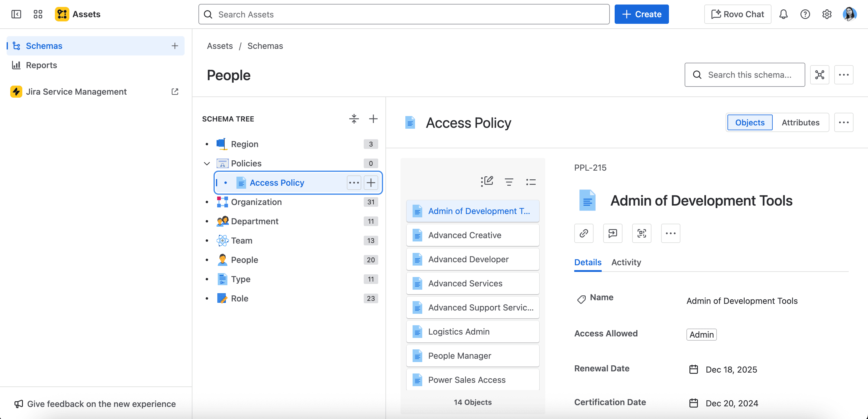
Task: Open the app switcher grid
Action: tap(38, 14)
